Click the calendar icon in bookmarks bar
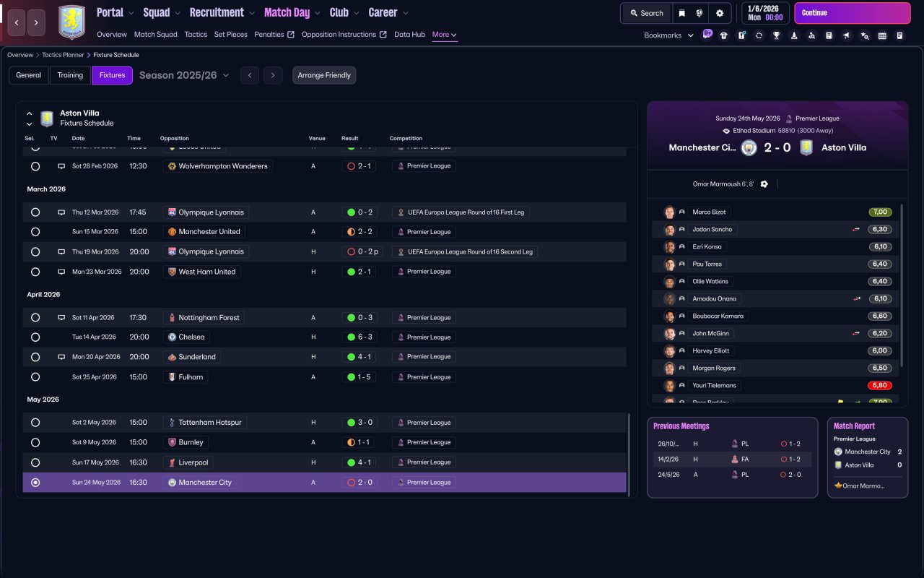This screenshot has height=578, width=924. 882,35
